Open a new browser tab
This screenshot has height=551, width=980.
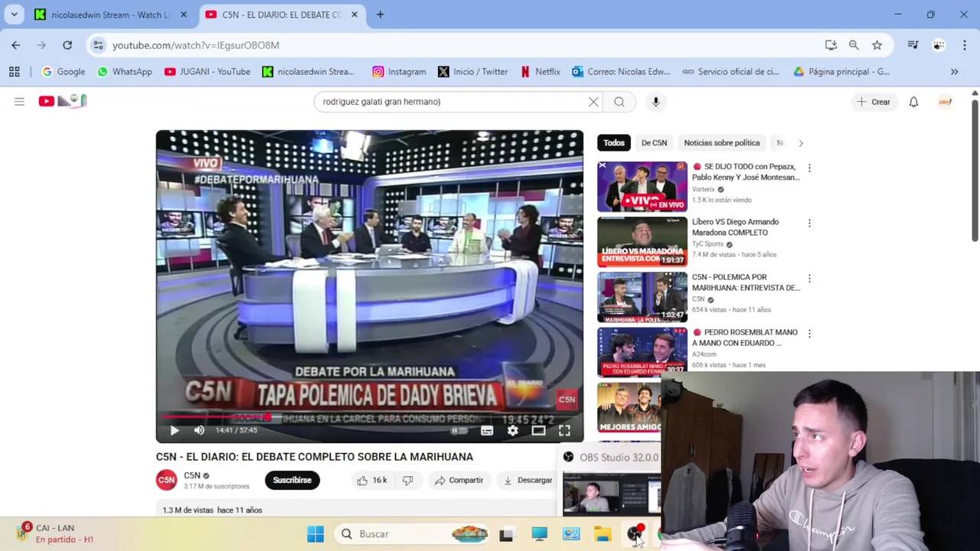(380, 15)
